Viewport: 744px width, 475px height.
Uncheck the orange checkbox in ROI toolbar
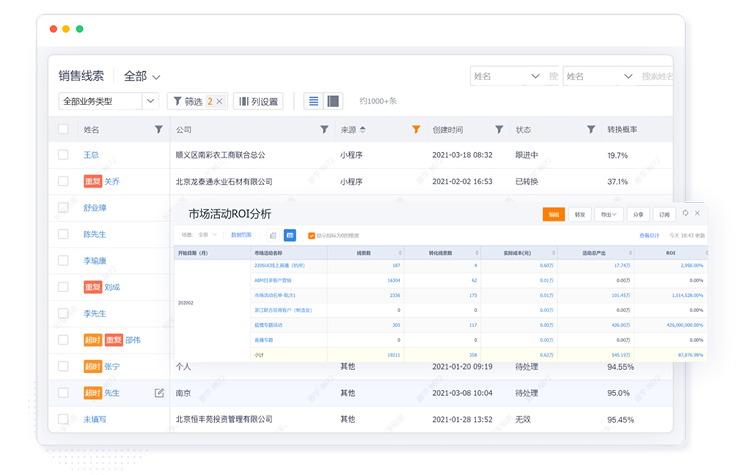[312, 236]
